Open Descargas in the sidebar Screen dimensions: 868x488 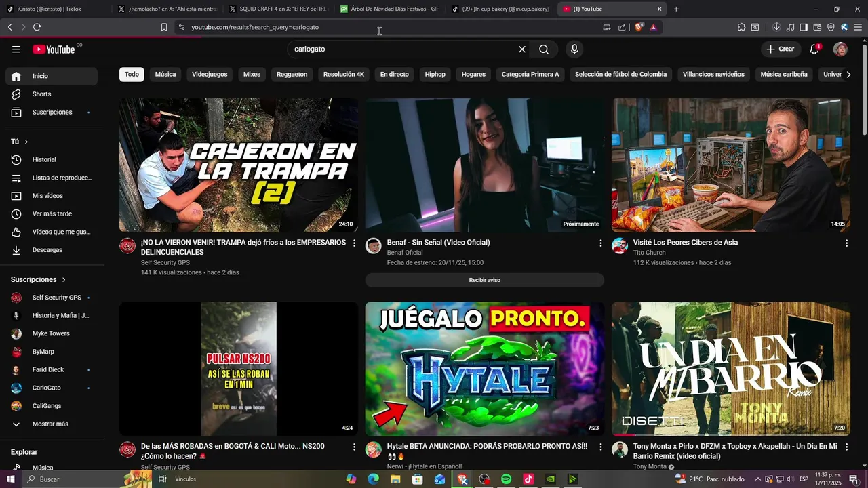point(52,250)
